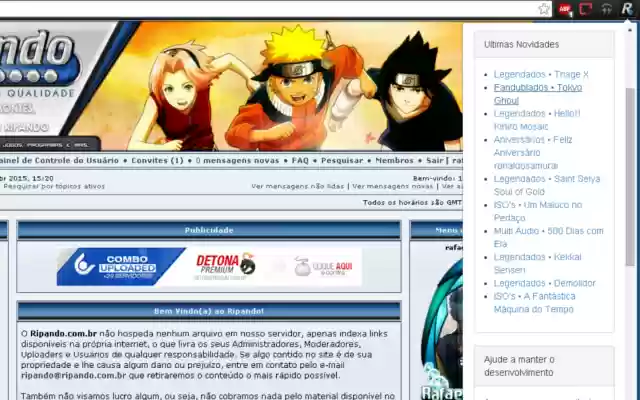Viewport: 640px width, 400px height.
Task: Click the Clique Aqui ad banner
Action: click(x=323, y=266)
